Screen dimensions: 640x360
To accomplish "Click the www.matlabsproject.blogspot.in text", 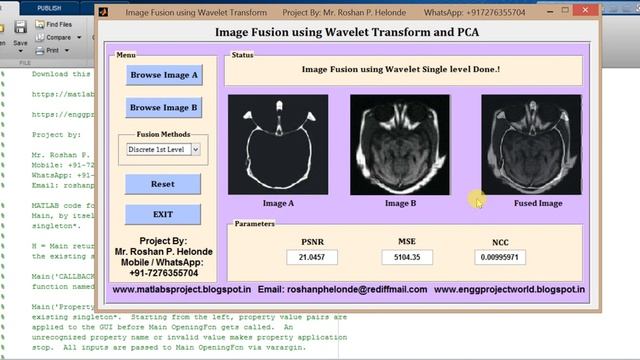I will click(182, 289).
